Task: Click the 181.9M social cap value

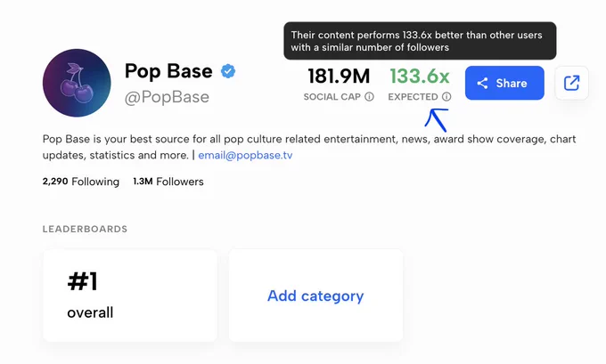Action: click(x=339, y=76)
